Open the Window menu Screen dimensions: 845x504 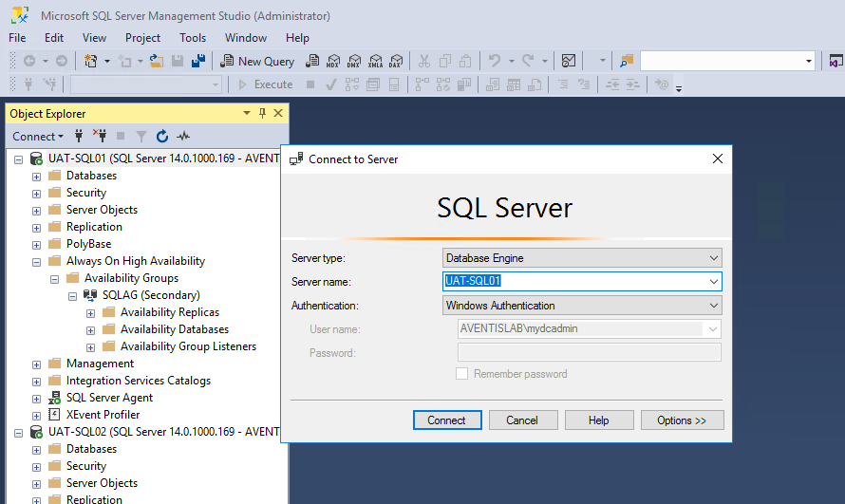(x=246, y=38)
